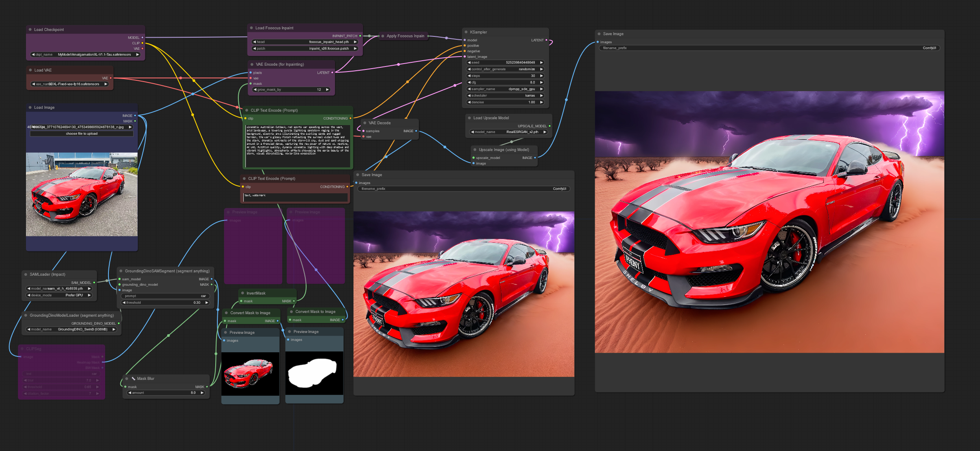The image size is (980, 451).
Task: Open the RealESRGAN_x2.pth model_name combo
Action: [509, 132]
